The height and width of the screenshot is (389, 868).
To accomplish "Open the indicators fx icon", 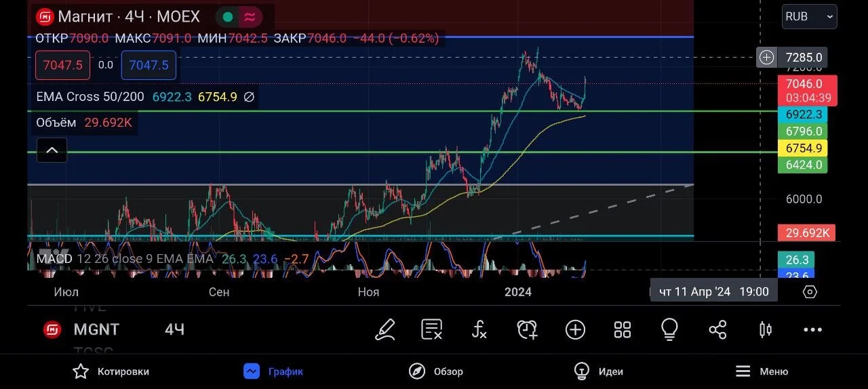I will [479, 329].
